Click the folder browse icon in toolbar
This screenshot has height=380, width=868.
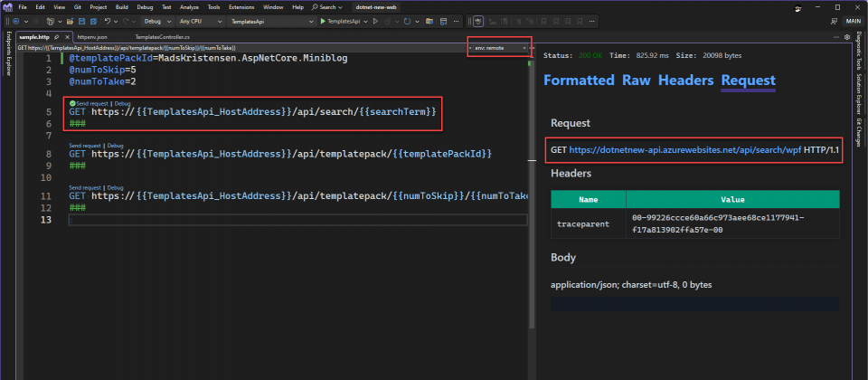pos(429,21)
